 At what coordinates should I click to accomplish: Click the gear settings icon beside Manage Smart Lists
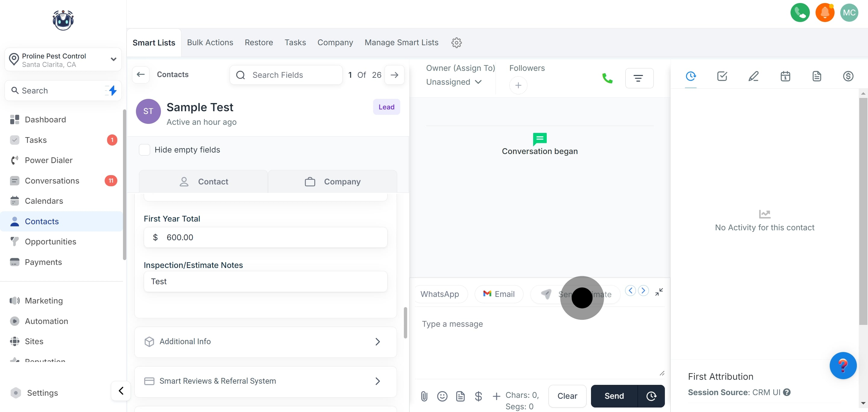pyautogui.click(x=456, y=43)
